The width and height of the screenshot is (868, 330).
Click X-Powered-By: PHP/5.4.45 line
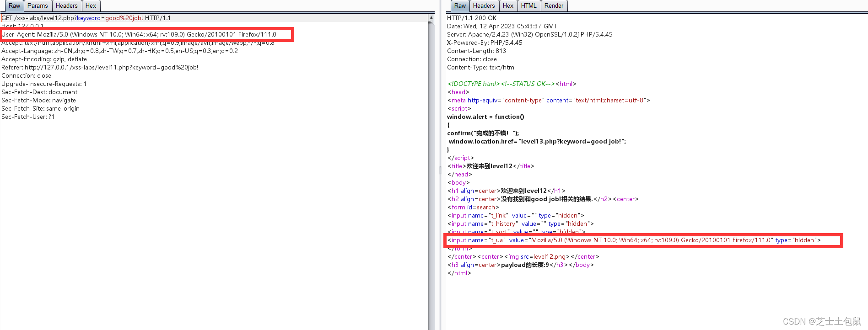485,43
